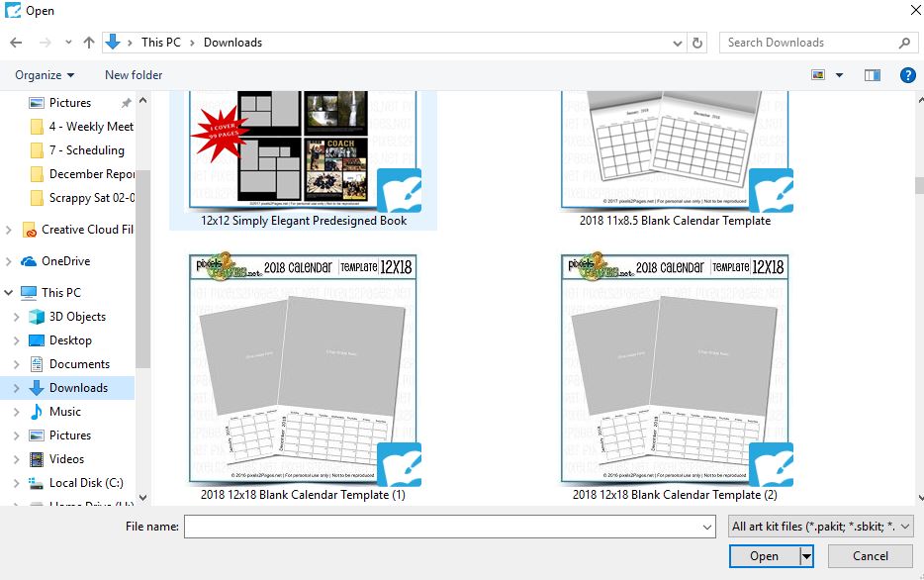This screenshot has height=580, width=924.
Task: Click the Cancel button
Action: [870, 556]
